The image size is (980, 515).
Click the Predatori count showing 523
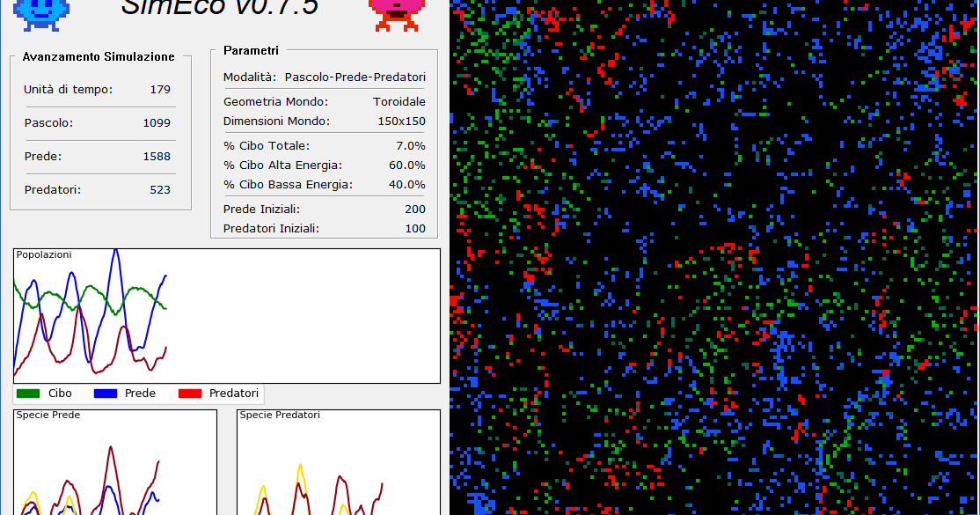(x=159, y=189)
